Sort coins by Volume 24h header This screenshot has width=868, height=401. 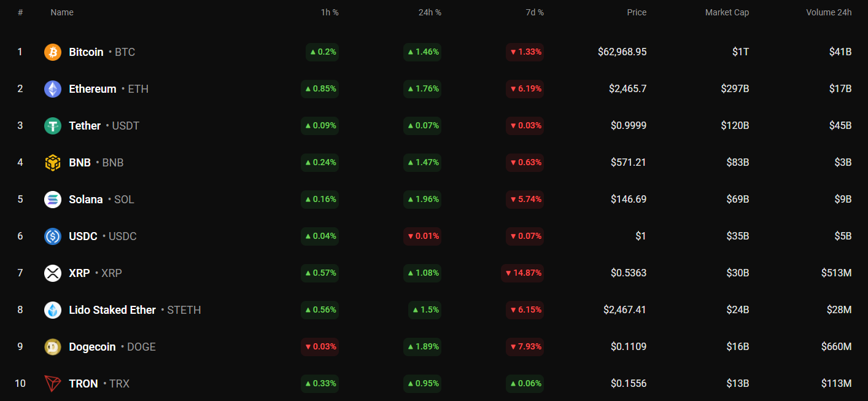pos(829,12)
